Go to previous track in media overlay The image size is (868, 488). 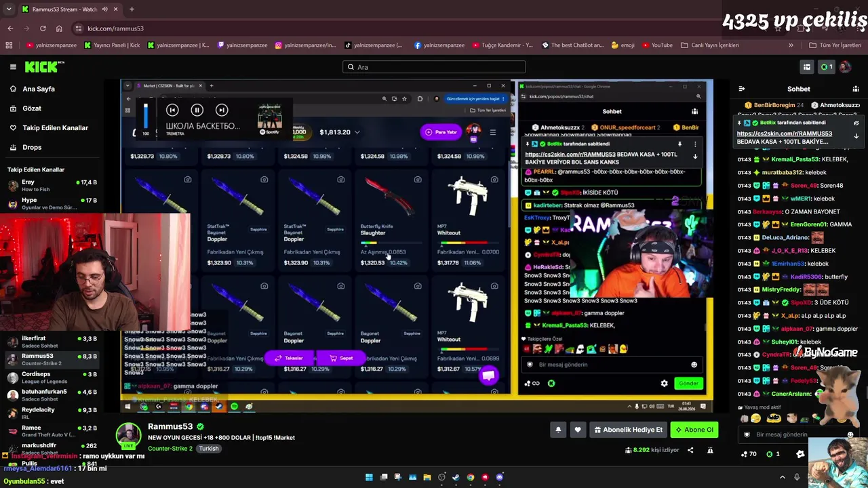(172, 110)
